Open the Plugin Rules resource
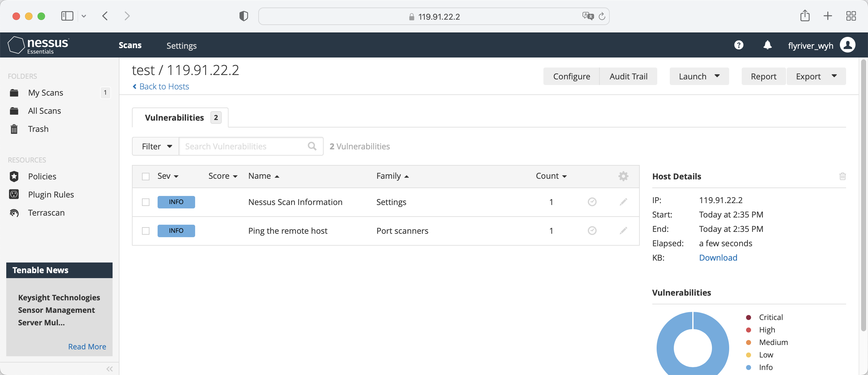This screenshot has height=375, width=868. click(51, 195)
